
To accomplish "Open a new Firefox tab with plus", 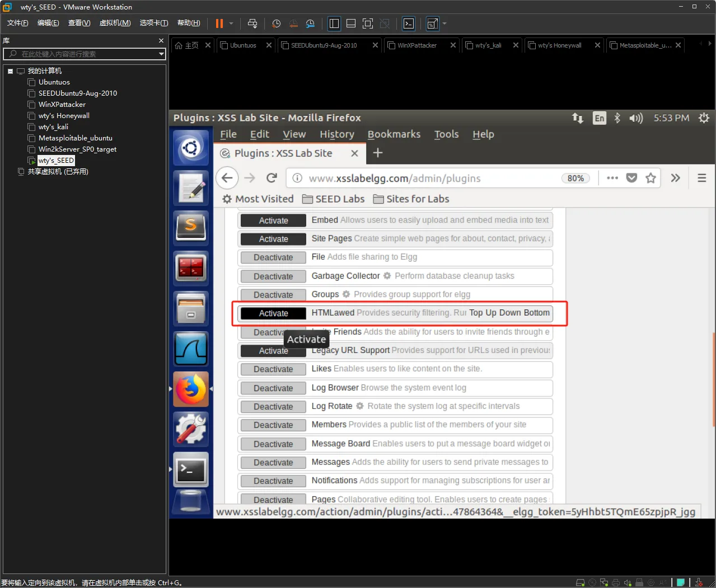I will pyautogui.click(x=378, y=153).
